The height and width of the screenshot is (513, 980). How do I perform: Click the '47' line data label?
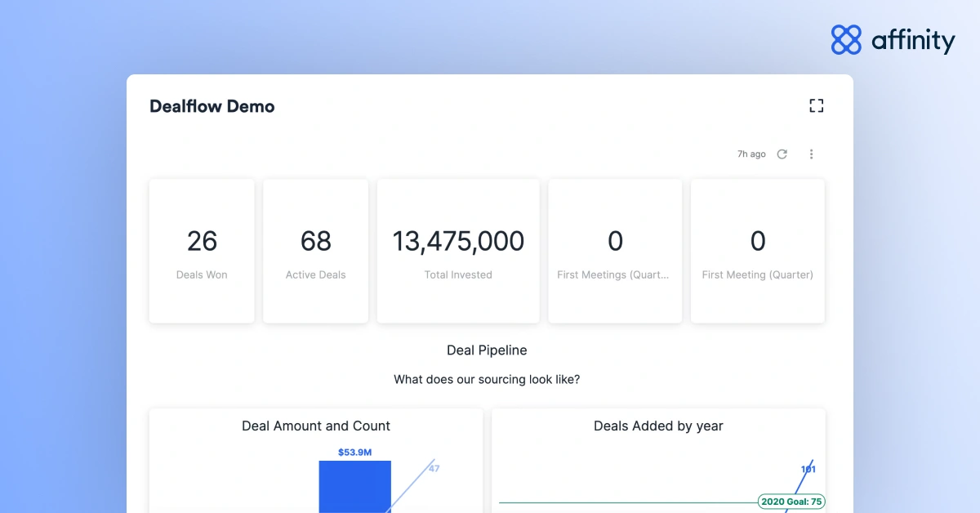[434, 468]
